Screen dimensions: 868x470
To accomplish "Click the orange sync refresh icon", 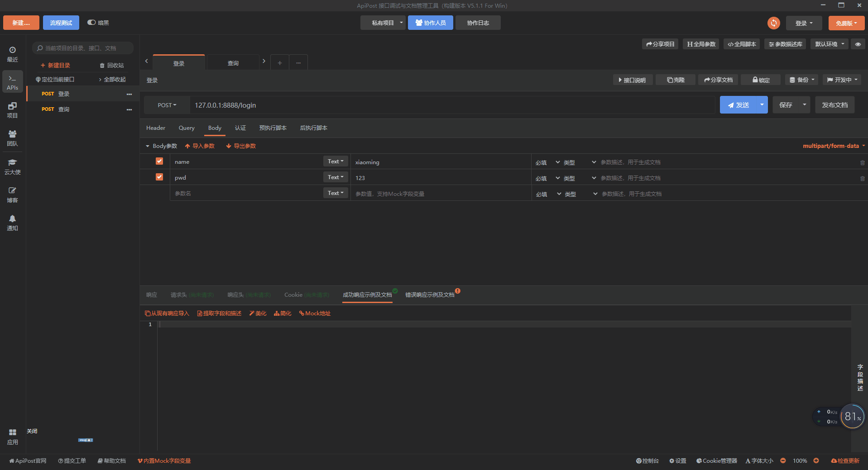I will click(774, 23).
